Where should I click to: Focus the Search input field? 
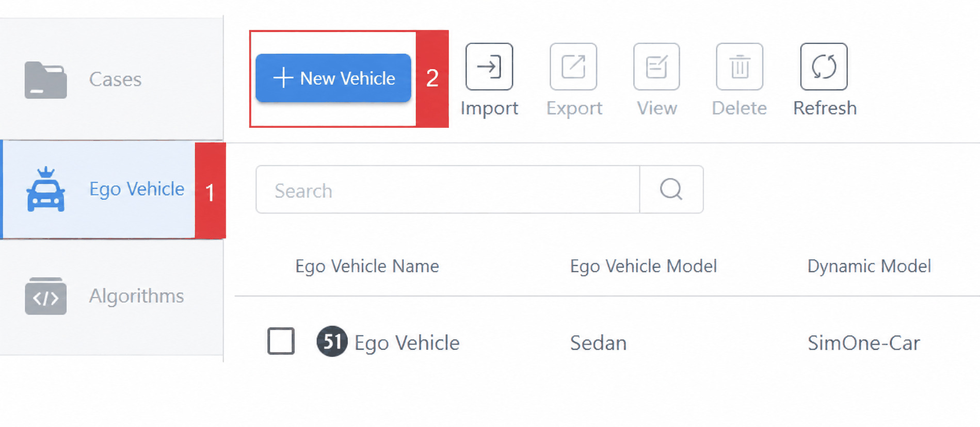tap(447, 189)
